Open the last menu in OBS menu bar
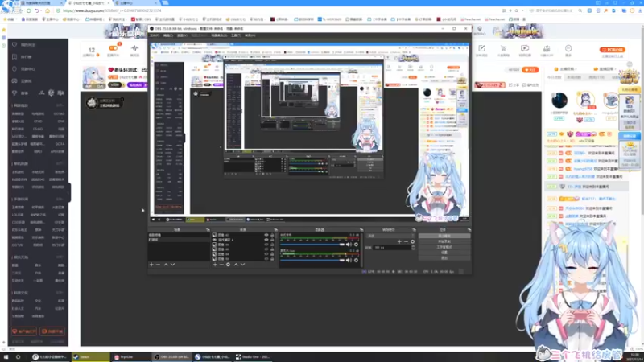Screen dimensions: 644x362 click(x=250, y=35)
